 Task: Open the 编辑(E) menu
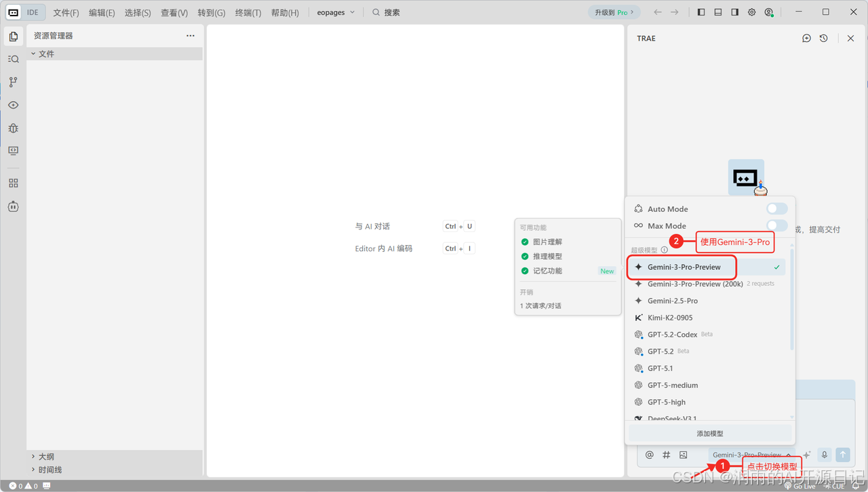point(102,13)
